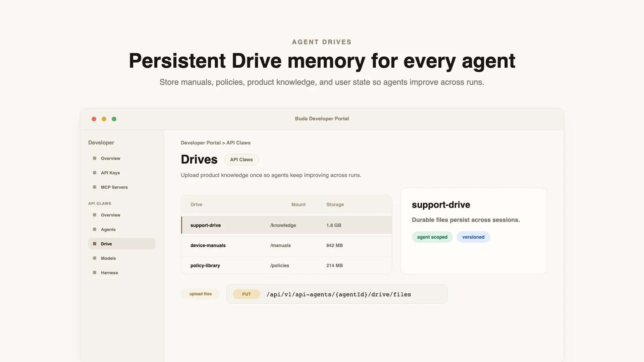
Task: Click the versioned tag
Action: click(473, 237)
